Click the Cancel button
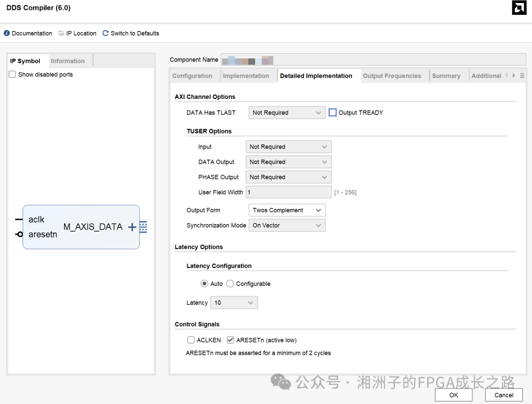Viewport: 532px width, 404px height. (503, 395)
